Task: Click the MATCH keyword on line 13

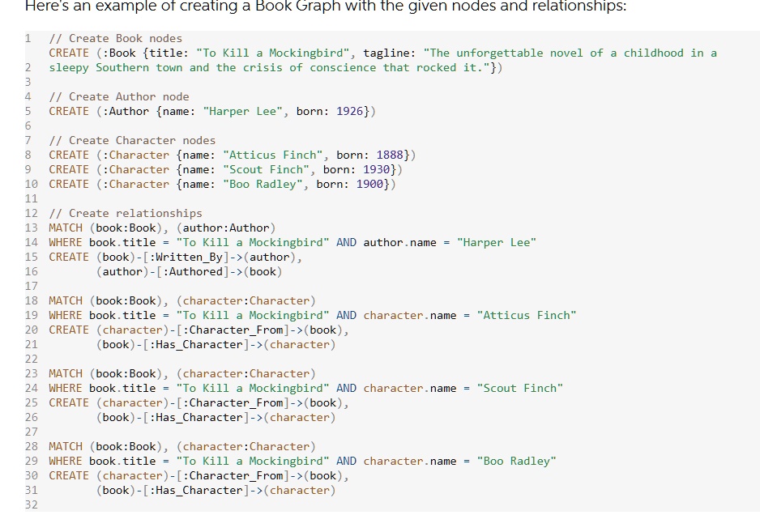Action: coord(66,228)
